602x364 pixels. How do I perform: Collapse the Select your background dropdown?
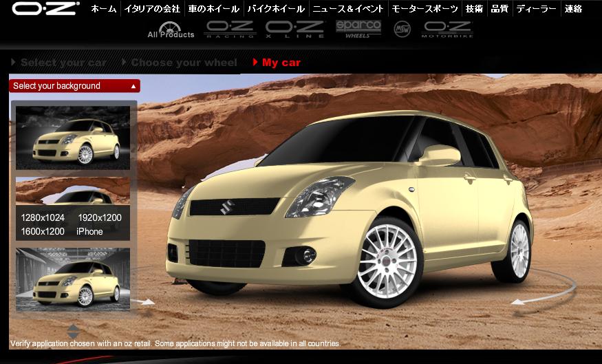(74, 85)
